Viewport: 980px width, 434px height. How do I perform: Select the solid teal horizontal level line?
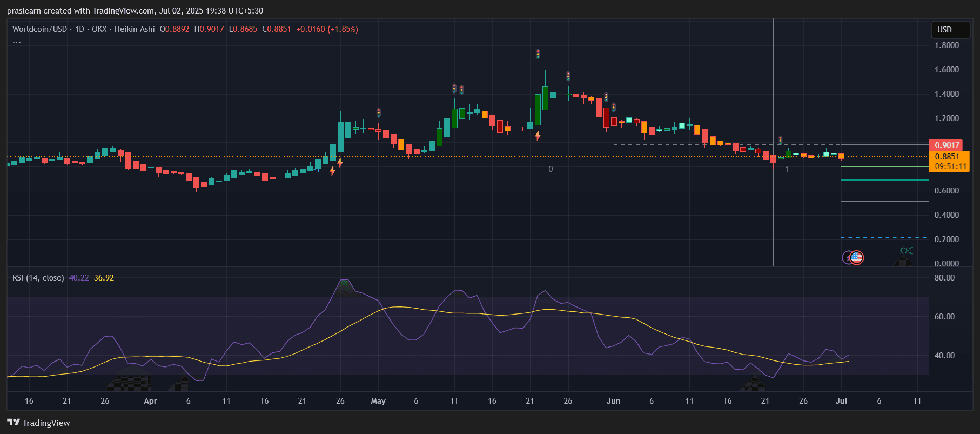point(885,180)
